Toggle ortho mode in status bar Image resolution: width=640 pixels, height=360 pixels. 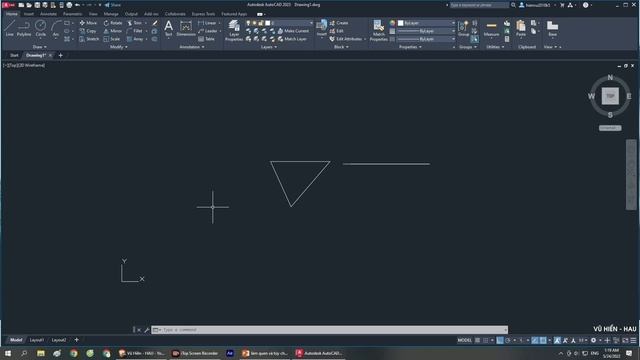500,340
